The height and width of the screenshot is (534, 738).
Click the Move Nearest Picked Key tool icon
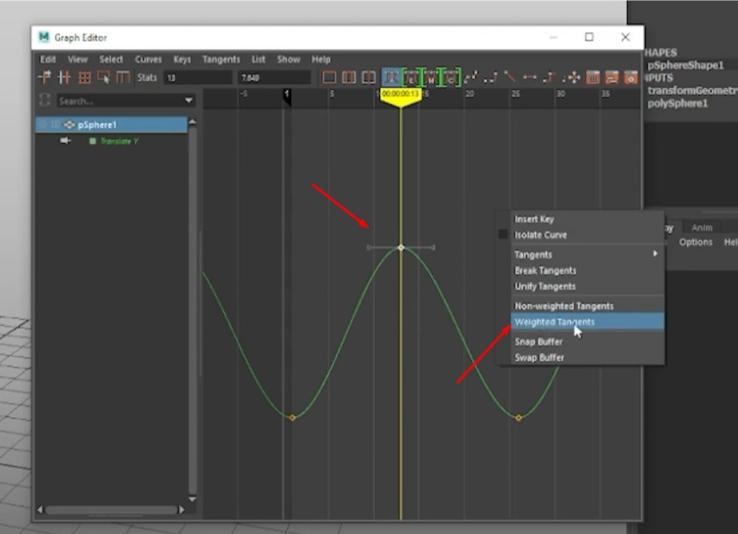pyautogui.click(x=45, y=77)
